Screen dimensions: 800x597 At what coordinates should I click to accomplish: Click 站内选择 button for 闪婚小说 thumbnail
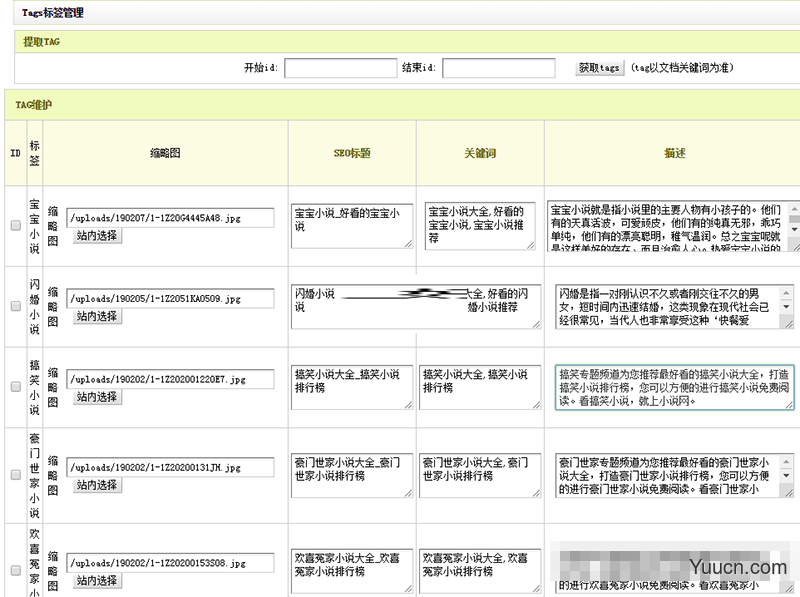click(x=97, y=316)
